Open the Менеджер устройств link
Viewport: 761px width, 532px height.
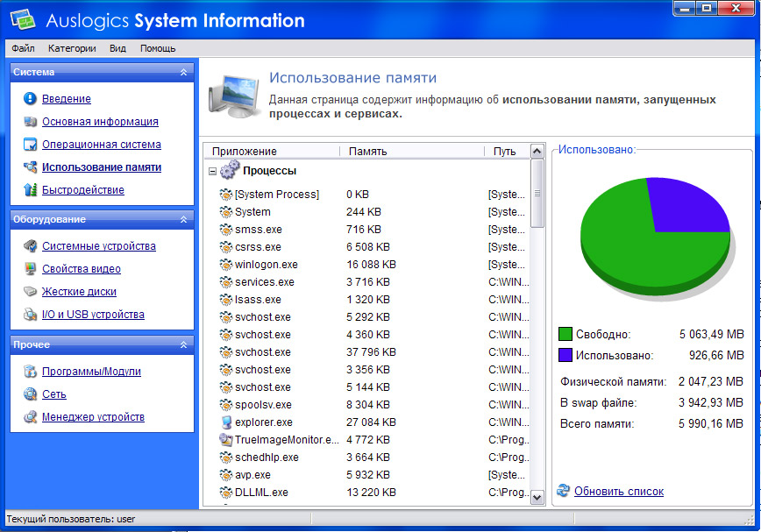(x=93, y=417)
